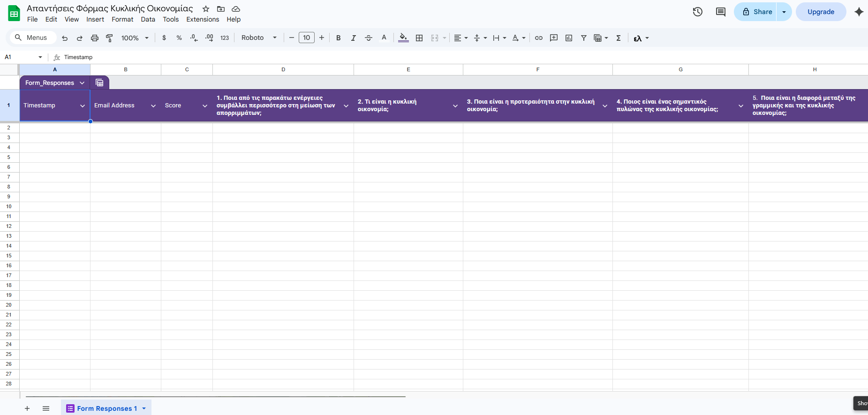This screenshot has height=415, width=868.
Task: Open the File menu
Action: [x=32, y=19]
